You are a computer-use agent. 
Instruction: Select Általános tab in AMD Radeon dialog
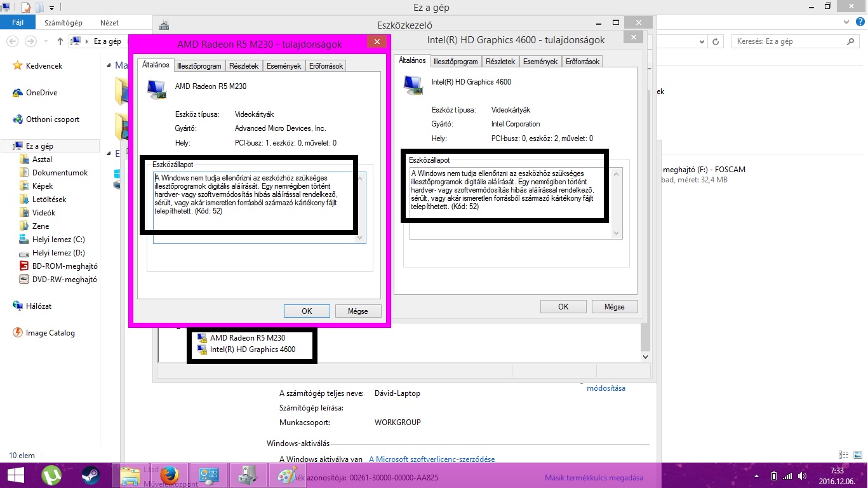(155, 65)
